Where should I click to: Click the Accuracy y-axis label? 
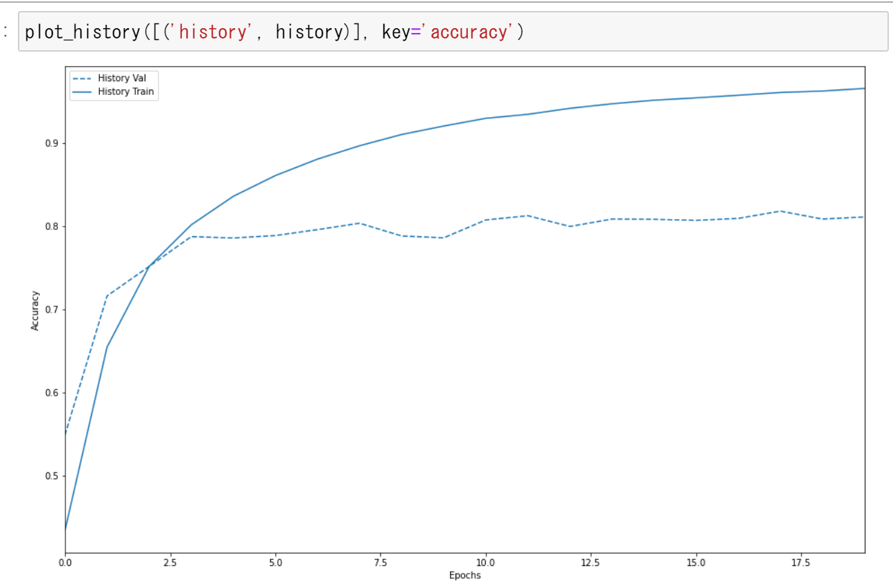pos(35,310)
